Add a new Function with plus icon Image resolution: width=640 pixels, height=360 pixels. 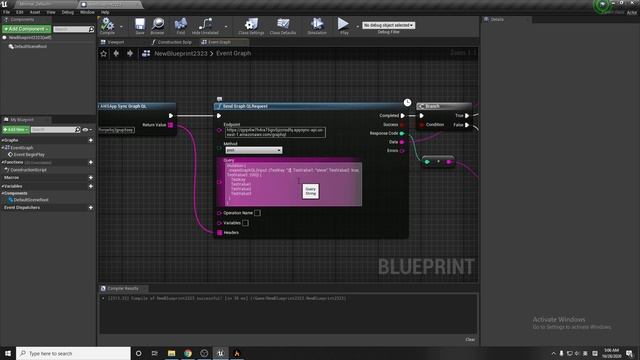pos(91,162)
